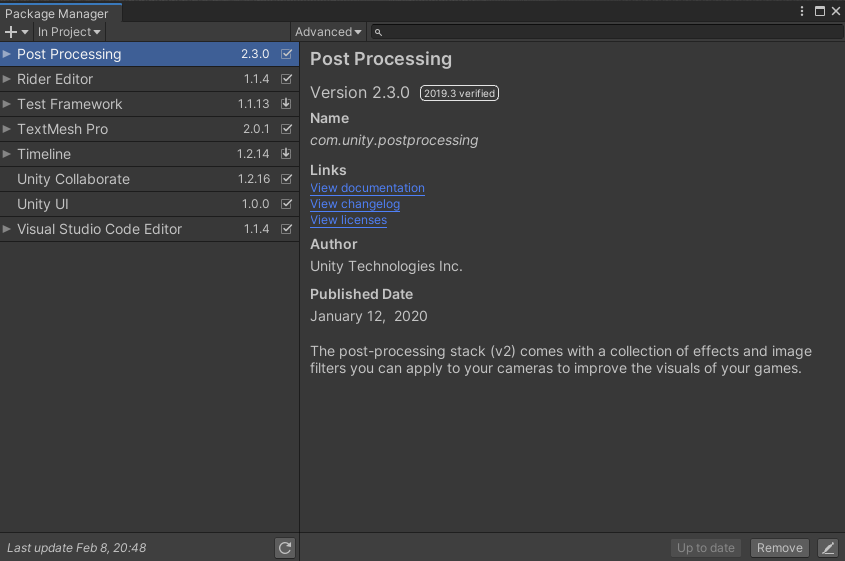Click the Test Framework update-available download icon
845x561 pixels.
[x=286, y=103]
